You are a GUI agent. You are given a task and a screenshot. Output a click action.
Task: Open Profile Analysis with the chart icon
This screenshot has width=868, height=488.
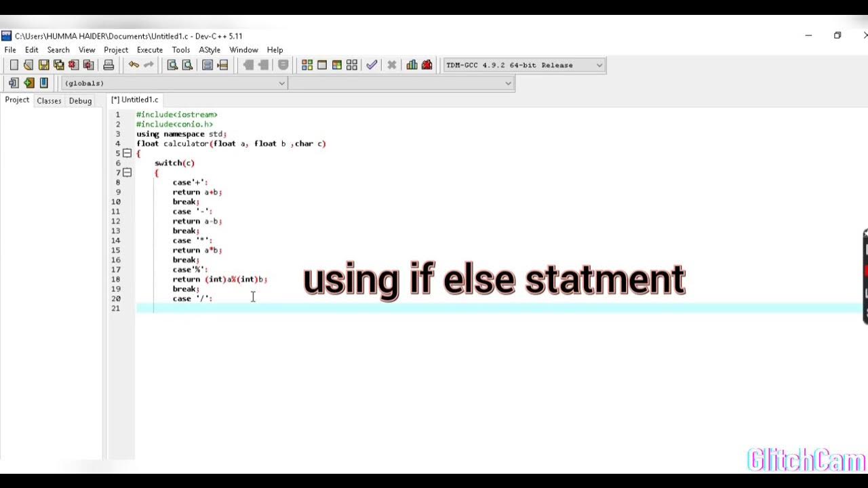click(x=412, y=65)
